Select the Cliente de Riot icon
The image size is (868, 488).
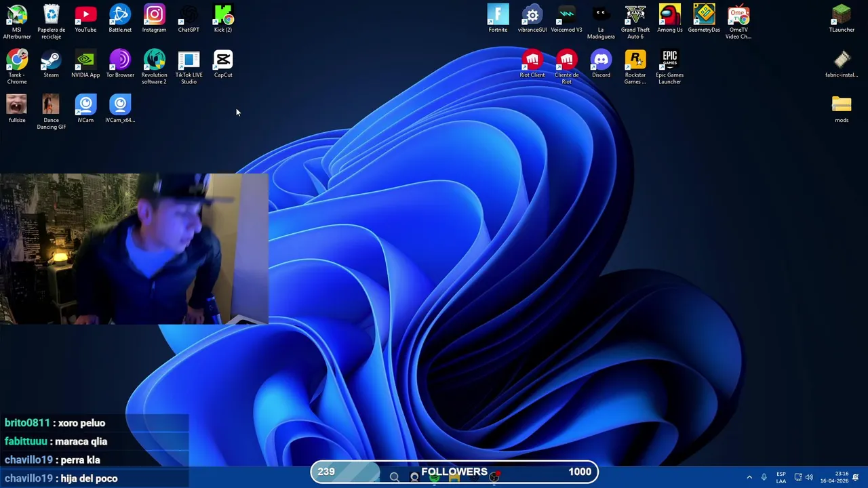click(566, 67)
